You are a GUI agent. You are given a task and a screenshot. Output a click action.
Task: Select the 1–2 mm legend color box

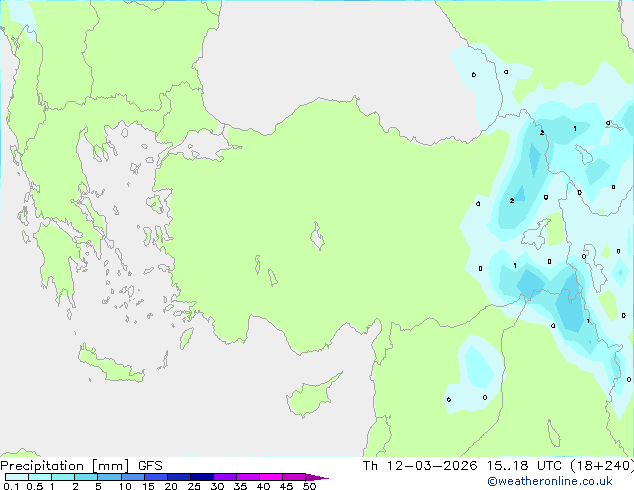point(63,477)
